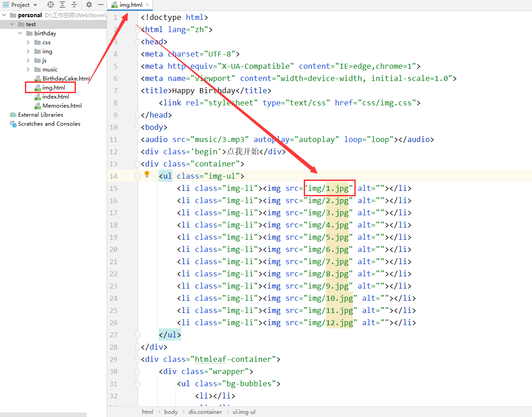This screenshot has width=532, height=417.
Task: Click the External Libraries bars icon
Action: 13,115
